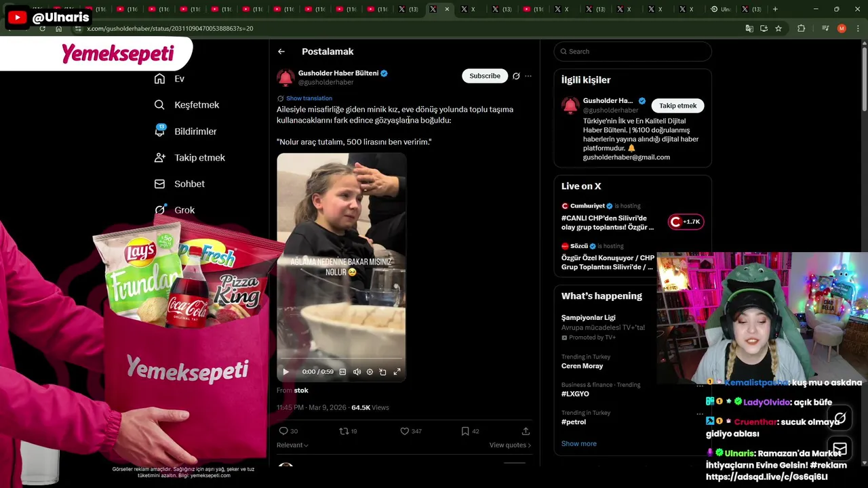Expand Show more trends
The image size is (868, 488).
coord(578,443)
